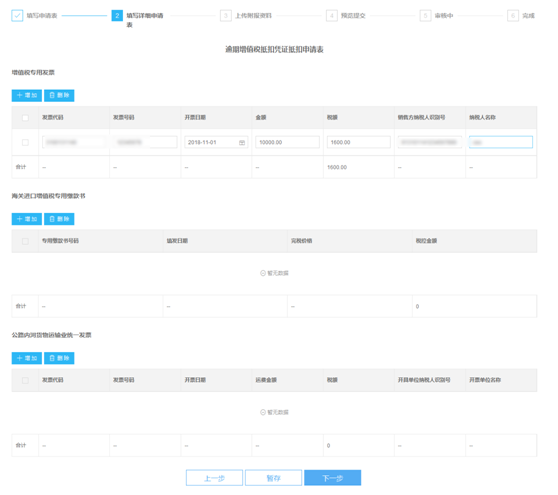
Task: Click step 6 finished icon
Action: click(x=513, y=16)
